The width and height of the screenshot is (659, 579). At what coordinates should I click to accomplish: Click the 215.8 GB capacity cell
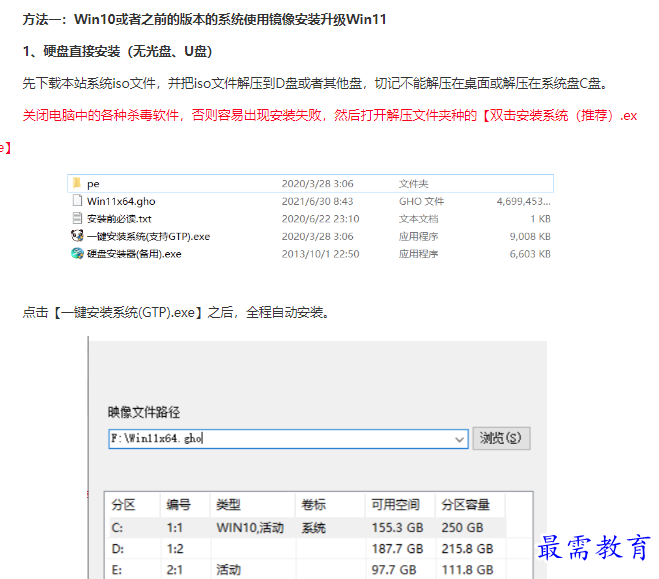pyautogui.click(x=467, y=548)
